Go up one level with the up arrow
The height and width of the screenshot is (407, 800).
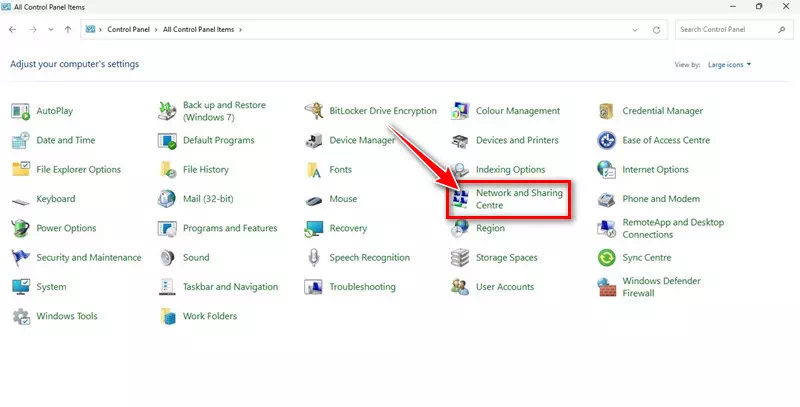tap(68, 30)
